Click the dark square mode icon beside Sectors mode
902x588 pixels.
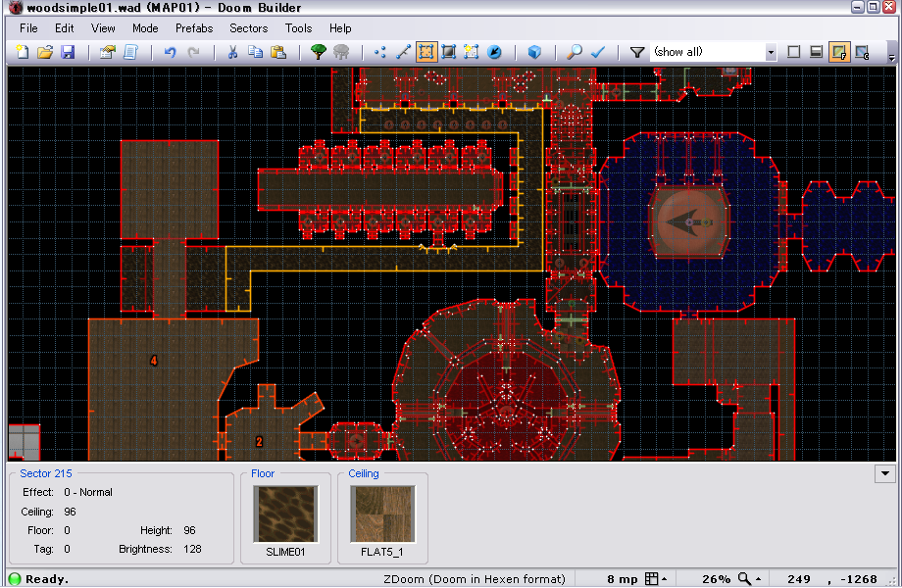448,52
